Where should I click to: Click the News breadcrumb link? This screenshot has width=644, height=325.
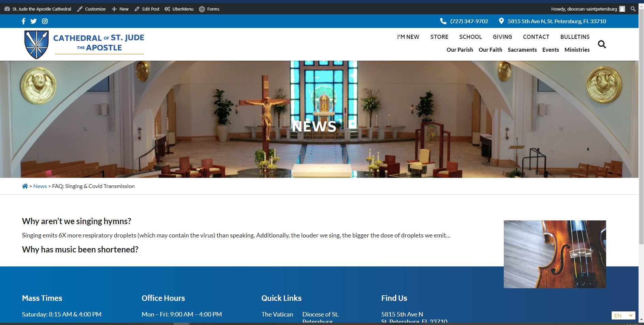(x=40, y=186)
